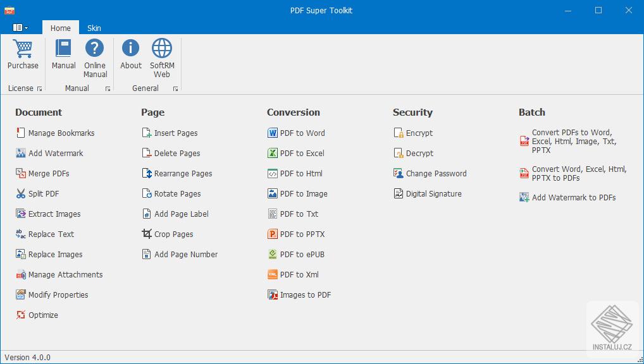Screen dimensions: 644x364
Task: Open the Images to PDF tool
Action: pyautogui.click(x=304, y=294)
